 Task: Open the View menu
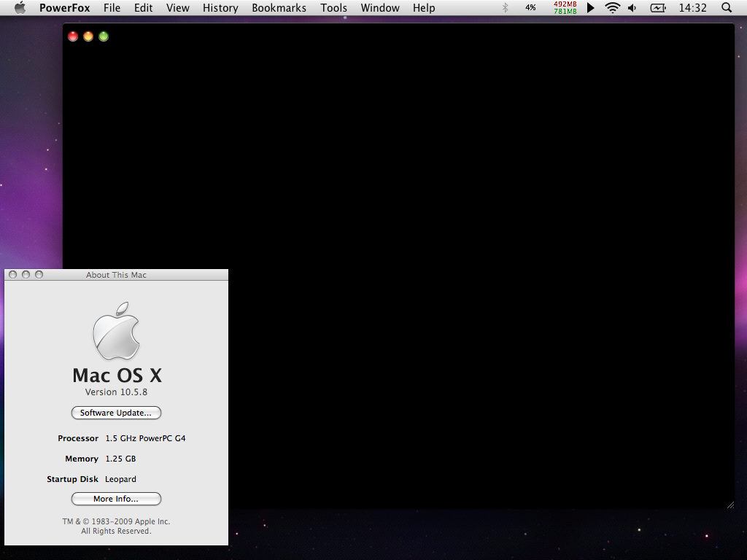178,8
